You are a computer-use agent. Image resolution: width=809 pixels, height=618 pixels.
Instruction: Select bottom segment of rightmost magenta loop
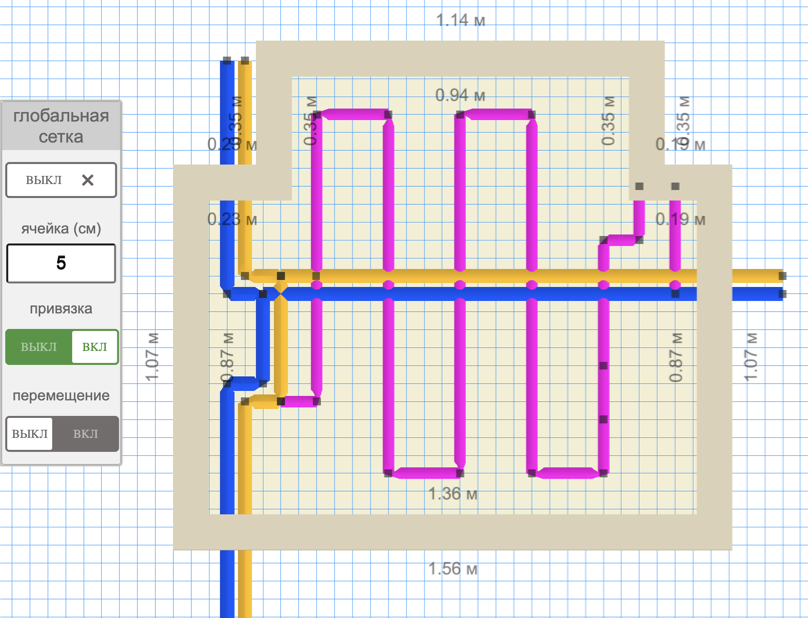(568, 473)
